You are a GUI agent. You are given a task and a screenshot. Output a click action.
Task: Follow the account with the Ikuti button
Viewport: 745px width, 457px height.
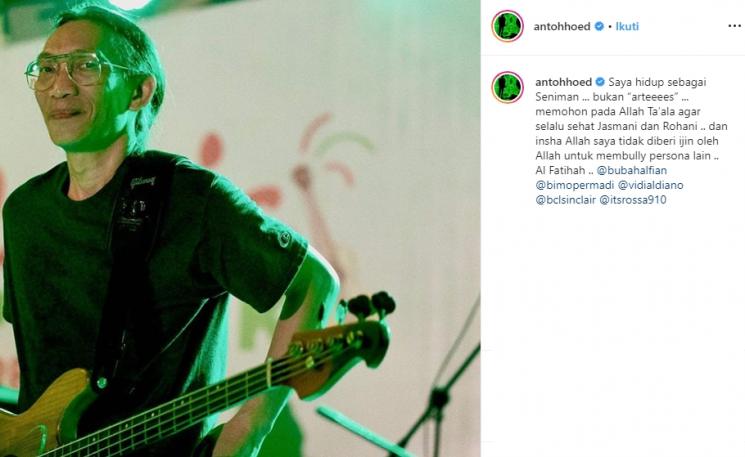pos(627,27)
